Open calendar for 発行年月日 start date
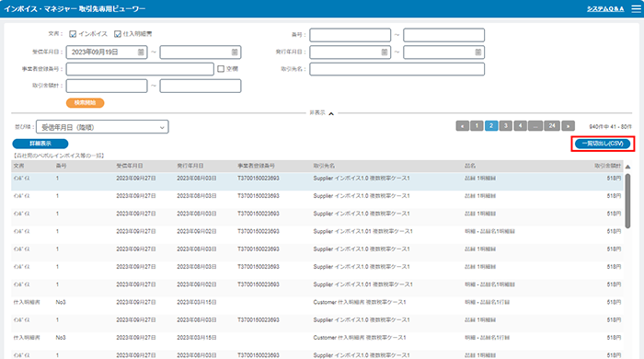This screenshot has height=359, width=644. tap(384, 52)
